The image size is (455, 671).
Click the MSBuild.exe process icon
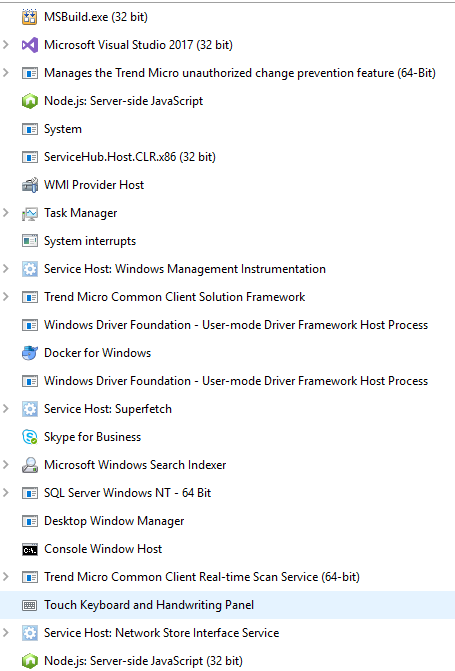tap(30, 17)
